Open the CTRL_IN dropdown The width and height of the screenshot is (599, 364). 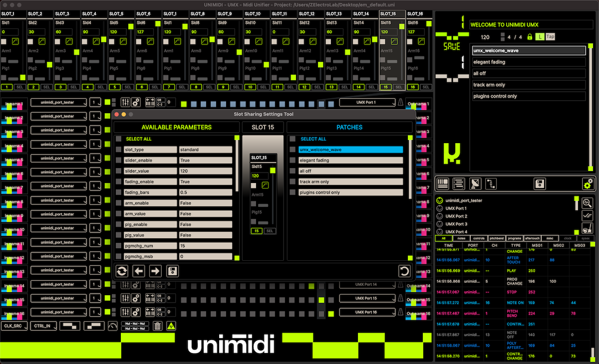pos(43,326)
